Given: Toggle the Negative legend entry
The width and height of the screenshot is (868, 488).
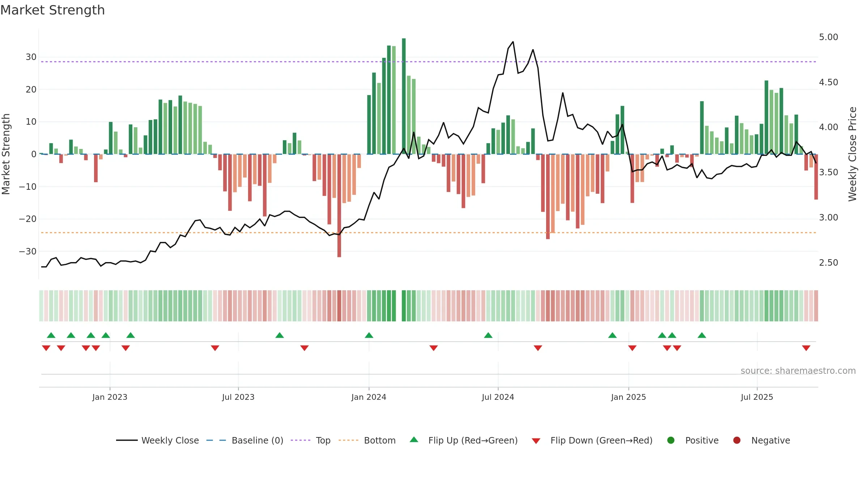Looking at the screenshot, I should click(x=761, y=440).
